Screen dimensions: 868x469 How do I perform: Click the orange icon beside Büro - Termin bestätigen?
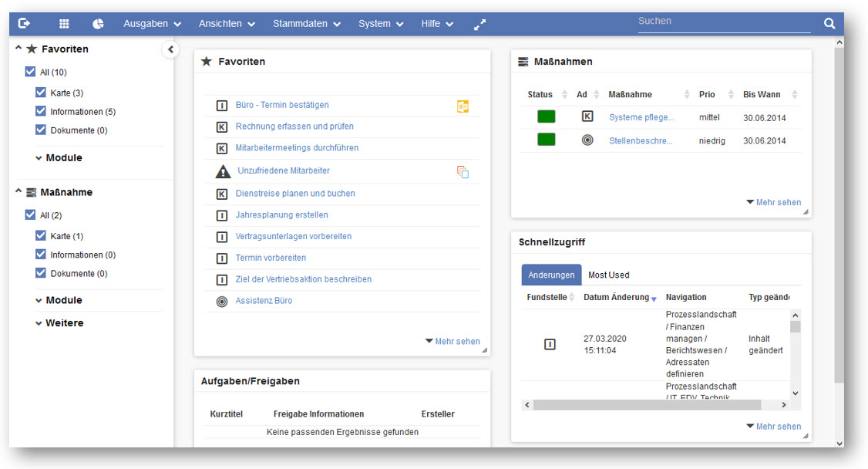tap(463, 106)
